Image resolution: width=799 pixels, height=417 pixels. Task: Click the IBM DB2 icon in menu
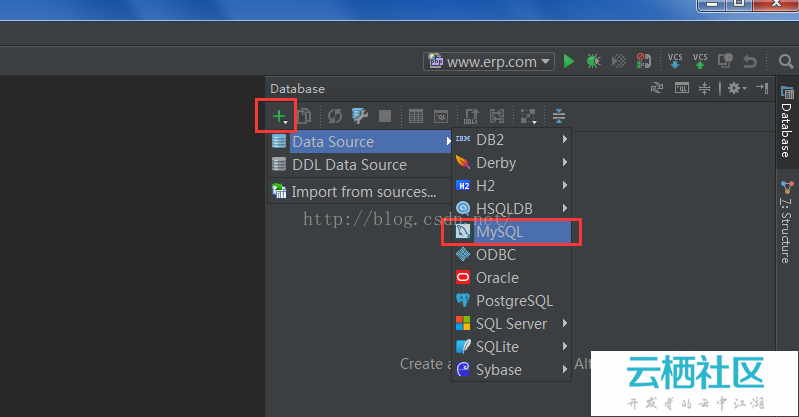pyautogui.click(x=463, y=139)
